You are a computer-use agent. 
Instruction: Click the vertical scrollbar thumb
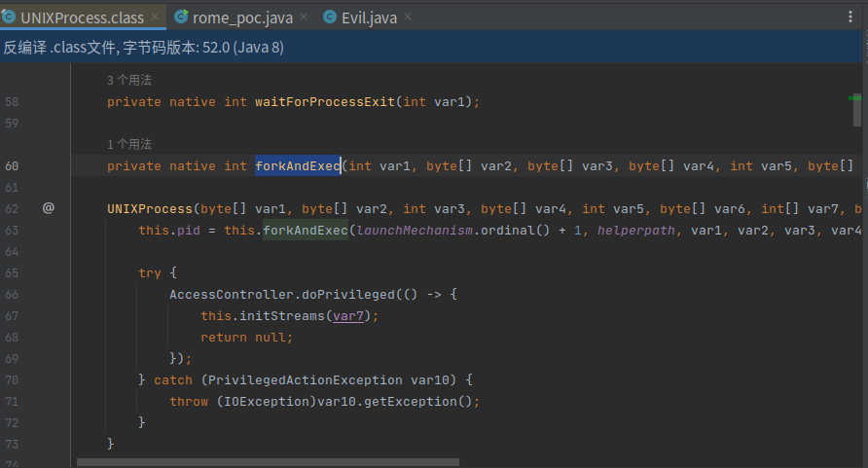pos(857,111)
